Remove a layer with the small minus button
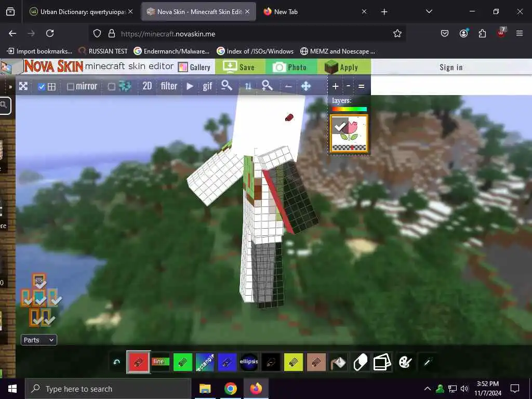This screenshot has width=532, height=399. (x=349, y=86)
